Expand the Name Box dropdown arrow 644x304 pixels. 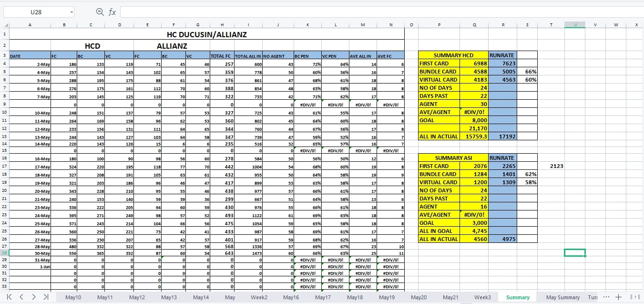72,12
